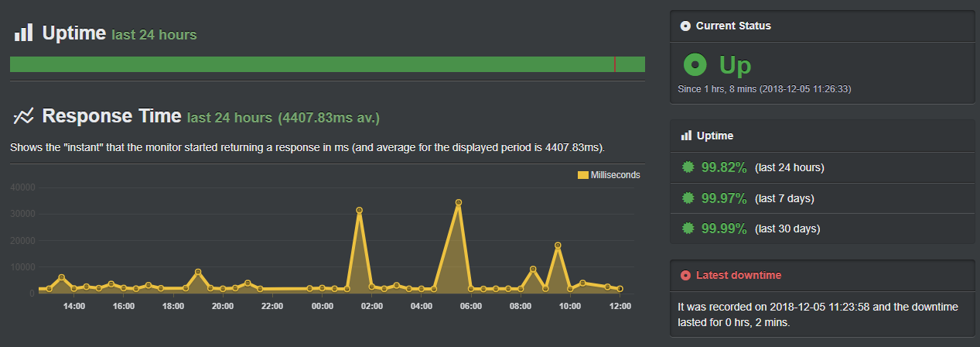Click the Uptime last 24 hours main heading
Image resolution: width=980 pixels, height=347 pixels.
pyautogui.click(x=120, y=33)
